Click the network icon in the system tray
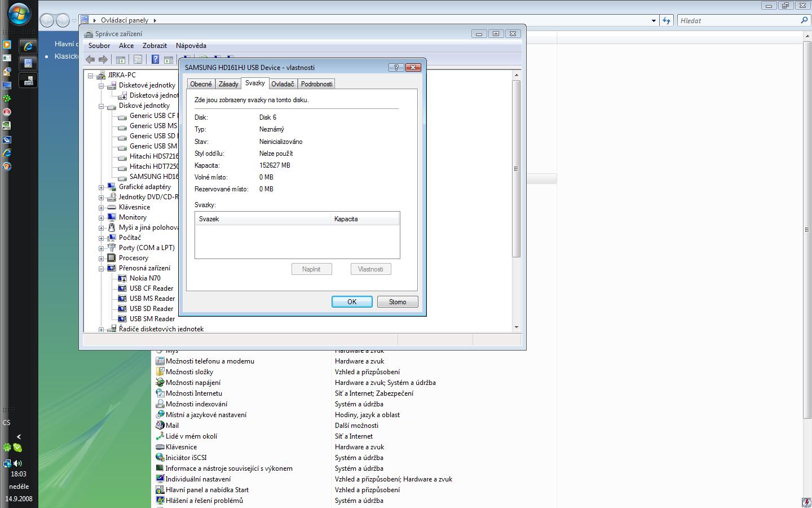Image resolution: width=812 pixels, height=508 pixels. [7, 463]
